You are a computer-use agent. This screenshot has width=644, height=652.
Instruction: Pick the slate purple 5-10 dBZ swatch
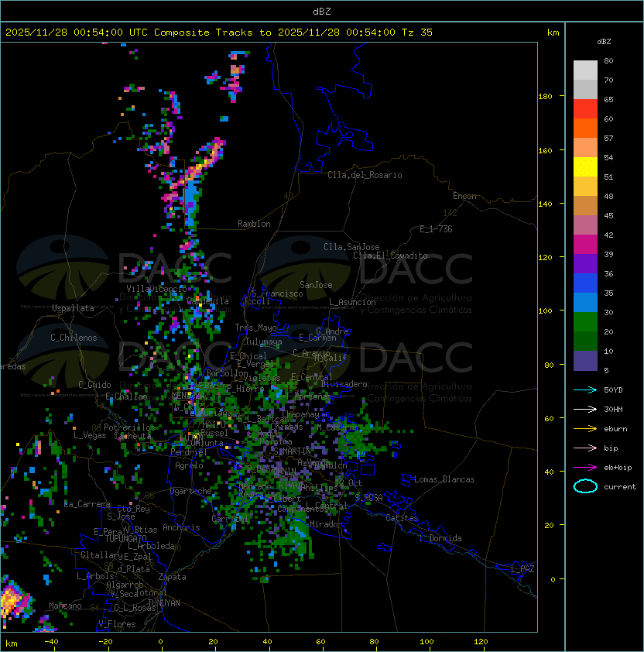tap(585, 361)
